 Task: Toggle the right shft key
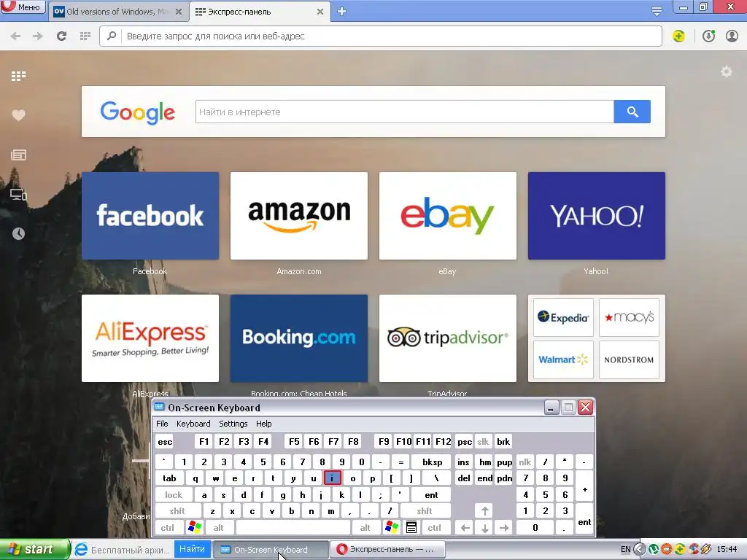425,511
